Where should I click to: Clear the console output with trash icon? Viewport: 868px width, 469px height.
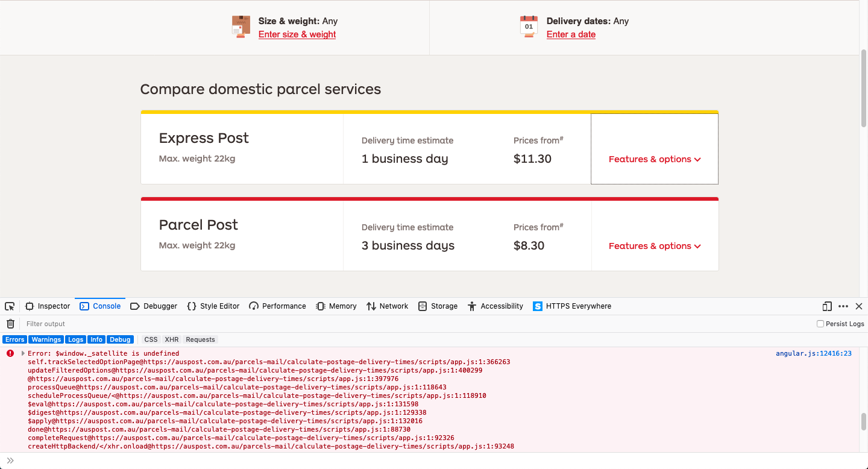pyautogui.click(x=10, y=324)
